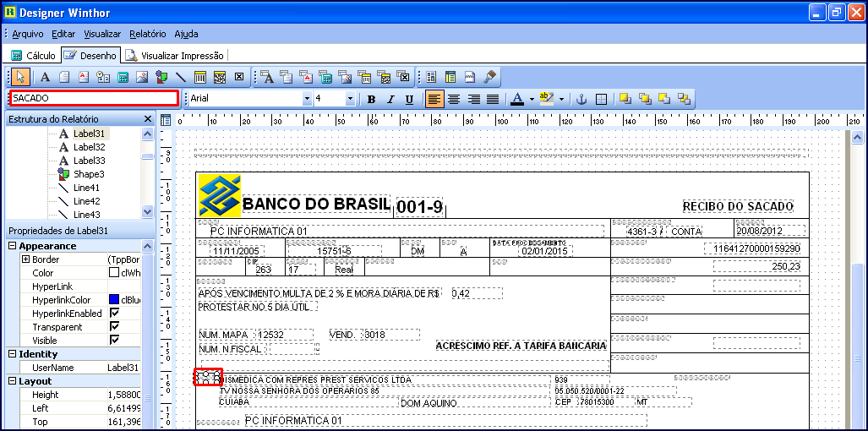Choose the Page Break component
Screen dimensions: 868x431
(469, 77)
